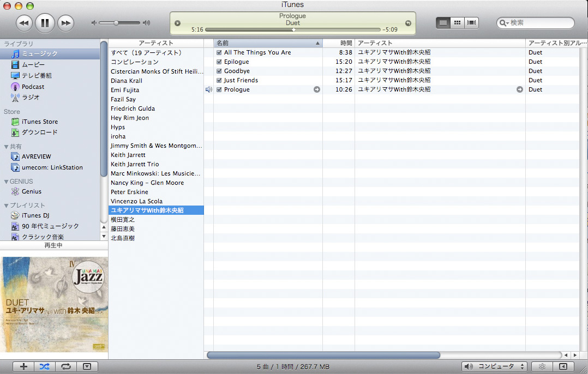Open ダウンロード in the sidebar
This screenshot has height=374, width=588.
(34, 132)
